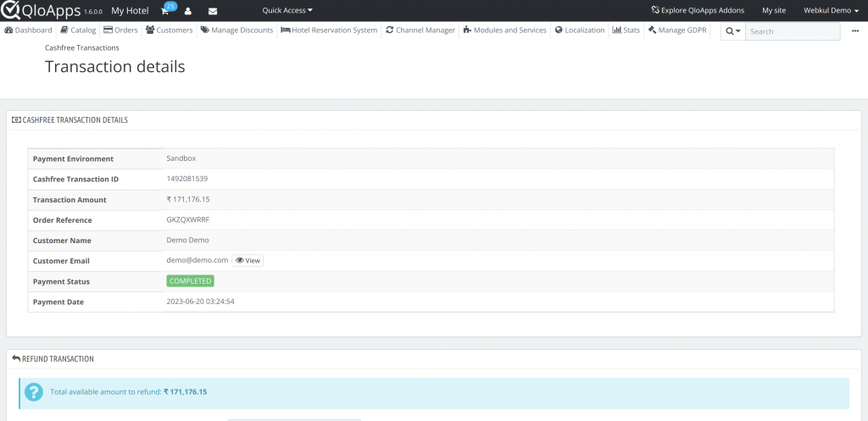Click the question mark info icon
This screenshot has height=421, width=868.
(x=34, y=392)
